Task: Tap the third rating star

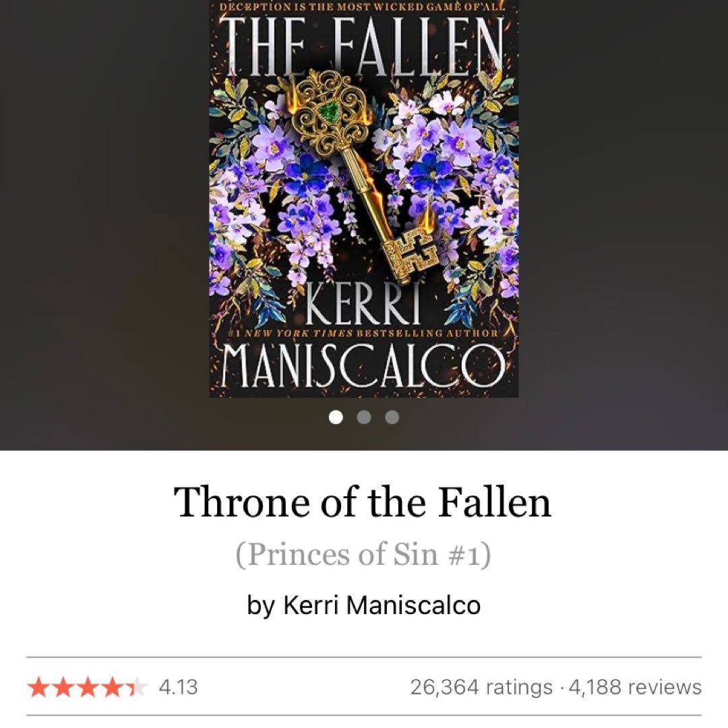Action: point(87,687)
